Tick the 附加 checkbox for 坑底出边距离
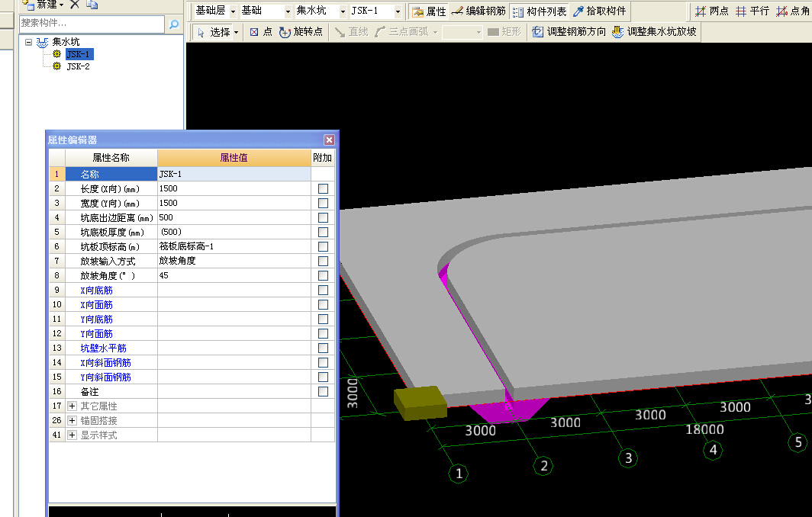Image resolution: width=812 pixels, height=517 pixels. [323, 218]
